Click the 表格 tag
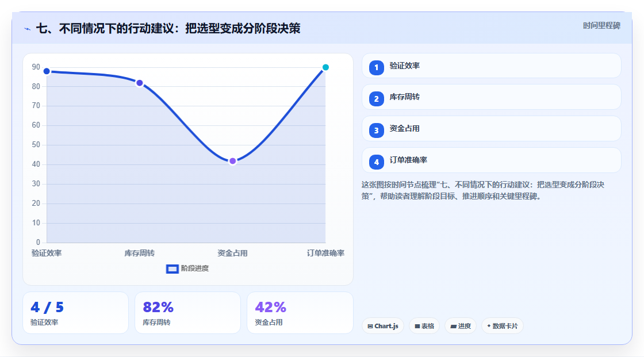Screen dimensions: 644x357 tap(424, 326)
